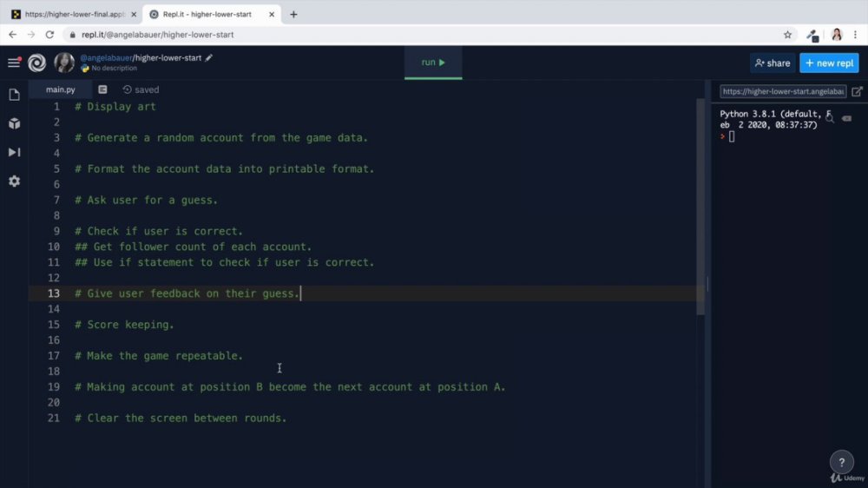Click '# Generate a random account' line
The image size is (868, 488).
221,138
